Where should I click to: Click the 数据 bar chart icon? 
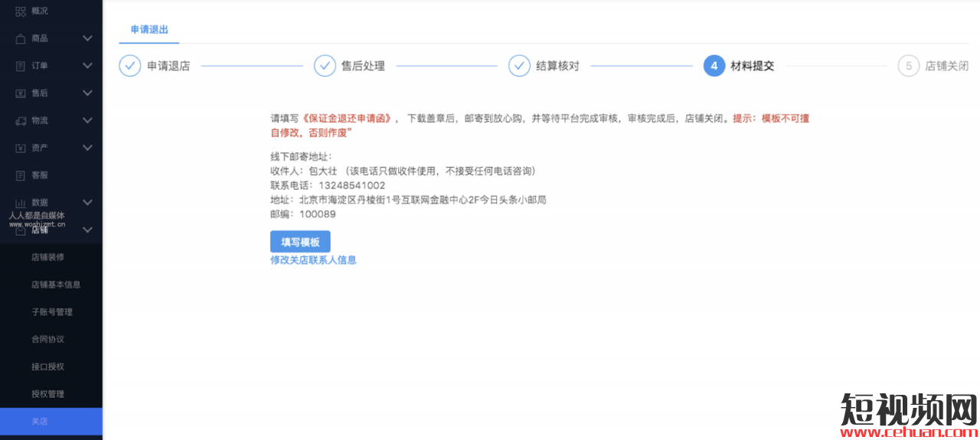[21, 203]
